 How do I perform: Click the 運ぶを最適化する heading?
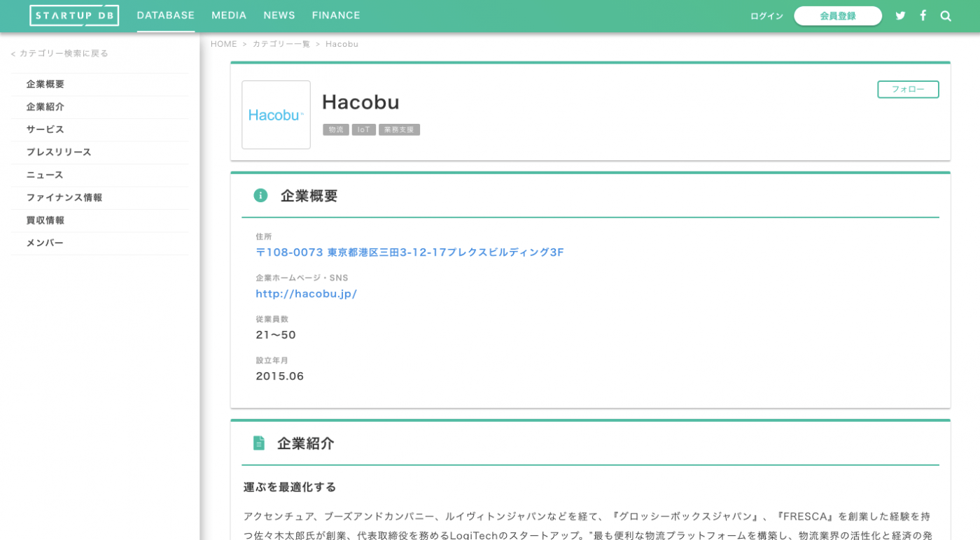pyautogui.click(x=290, y=487)
